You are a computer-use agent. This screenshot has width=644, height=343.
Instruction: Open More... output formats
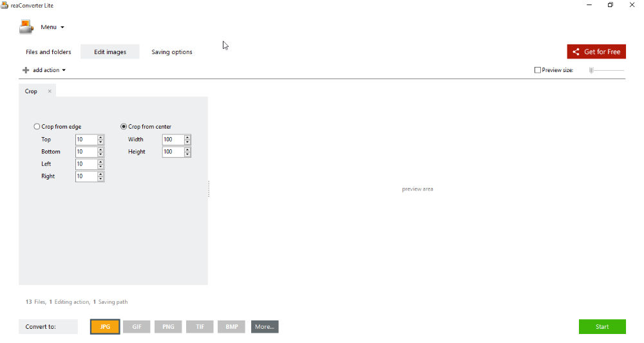point(265,327)
